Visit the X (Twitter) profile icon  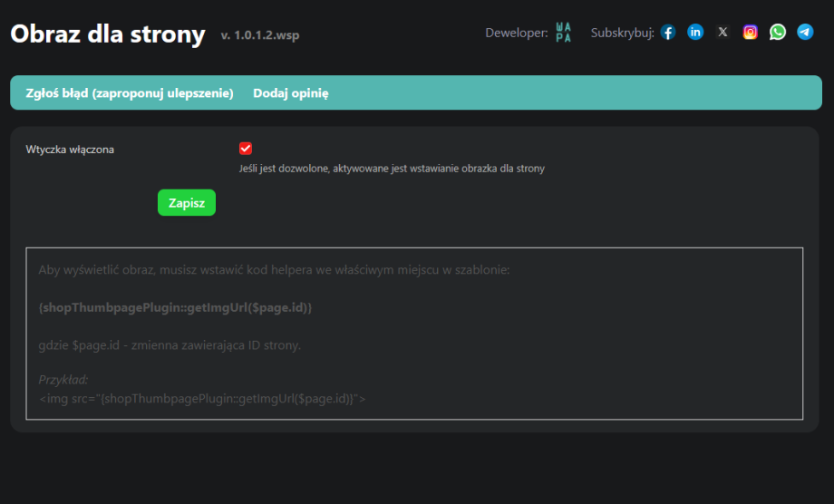click(x=722, y=33)
